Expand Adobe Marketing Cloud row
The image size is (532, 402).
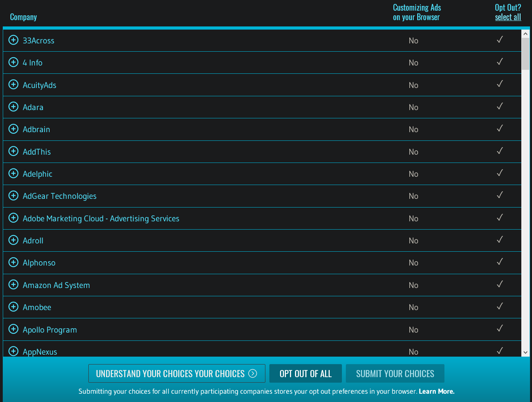click(x=13, y=218)
